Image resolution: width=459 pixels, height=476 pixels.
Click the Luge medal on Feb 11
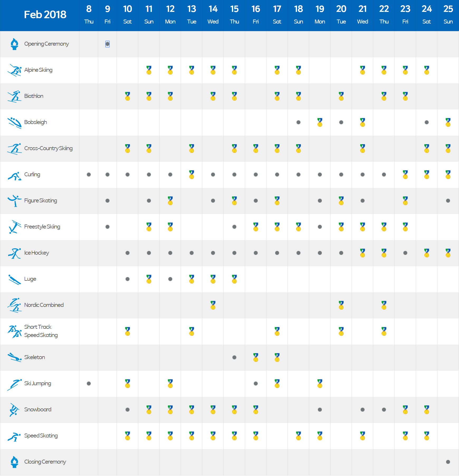click(149, 279)
